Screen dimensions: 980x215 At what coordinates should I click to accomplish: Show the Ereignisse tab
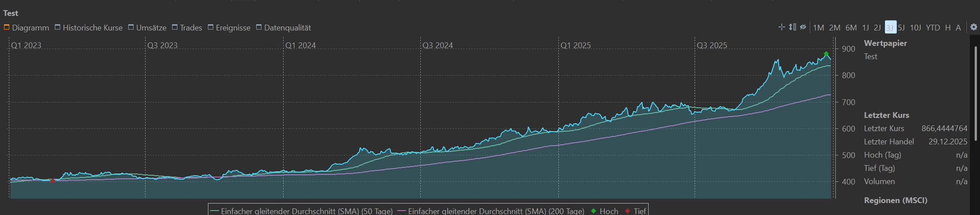tap(229, 27)
